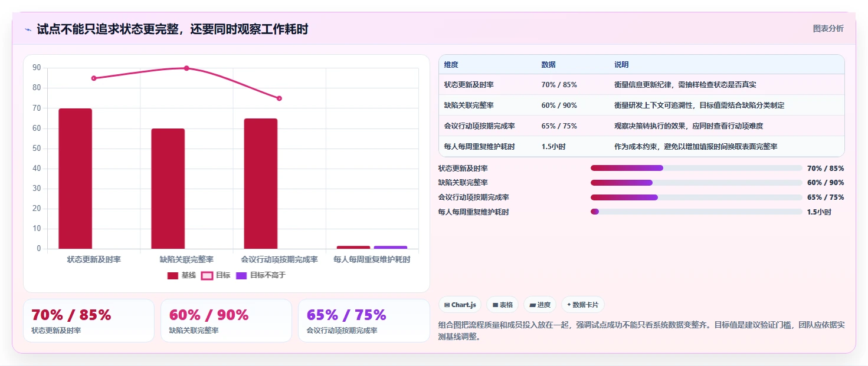Click the Chart.js chip
The width and height of the screenshot is (868, 366).
pos(460,305)
